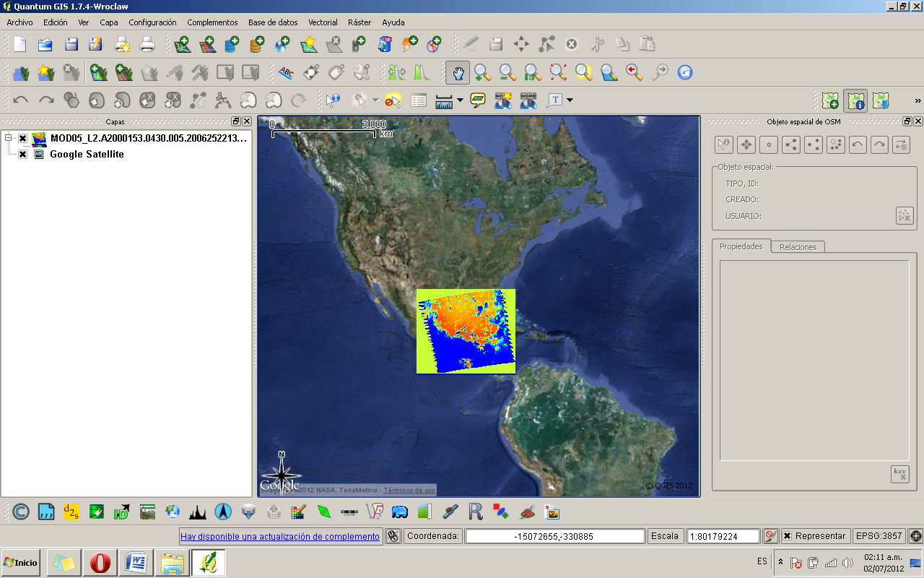Select the Zoom Out magnifier tool

(x=508, y=72)
